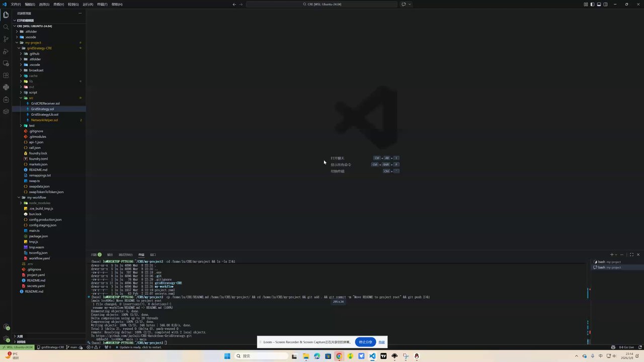The height and width of the screenshot is (362, 644).
Task: Toggle the primary side bar visibility
Action: (592, 4)
